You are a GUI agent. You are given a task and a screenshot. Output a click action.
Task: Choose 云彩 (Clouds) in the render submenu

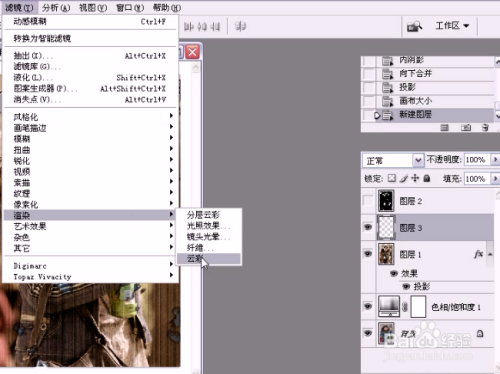pyautogui.click(x=209, y=259)
